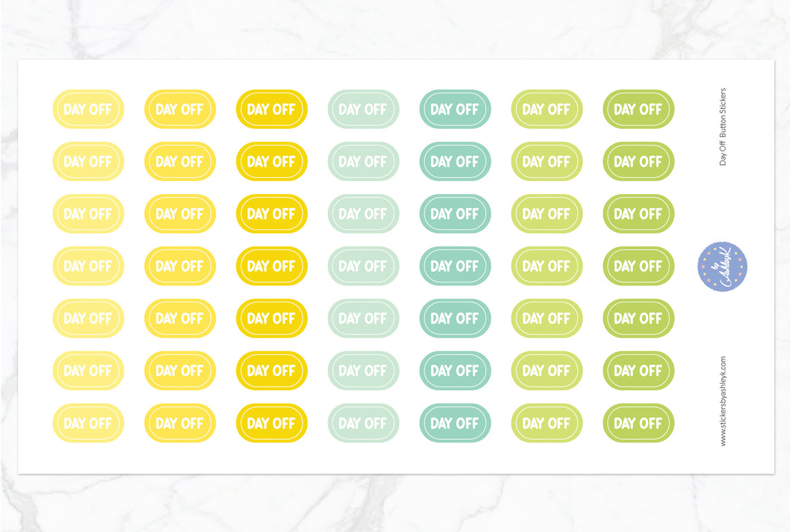The height and width of the screenshot is (532, 790).
Task: Select the pale mint DAY OFF sticker in bottom row
Action: [x=363, y=423]
